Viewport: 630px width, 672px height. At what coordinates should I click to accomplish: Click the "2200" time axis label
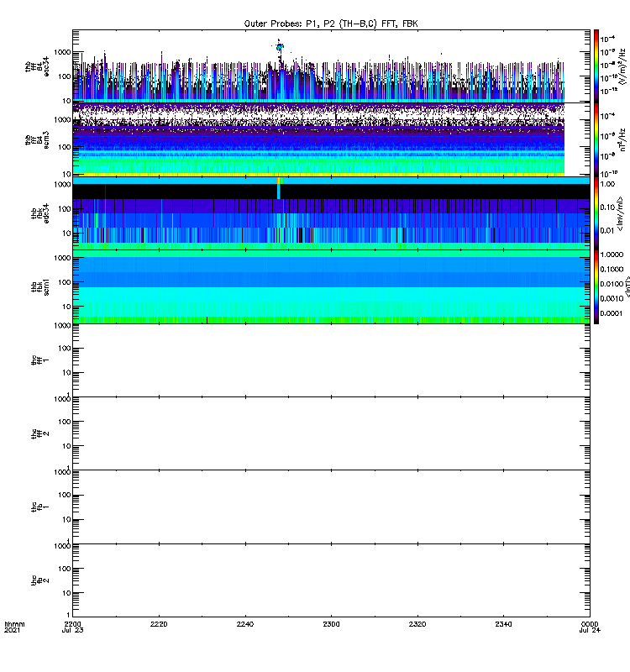click(72, 624)
